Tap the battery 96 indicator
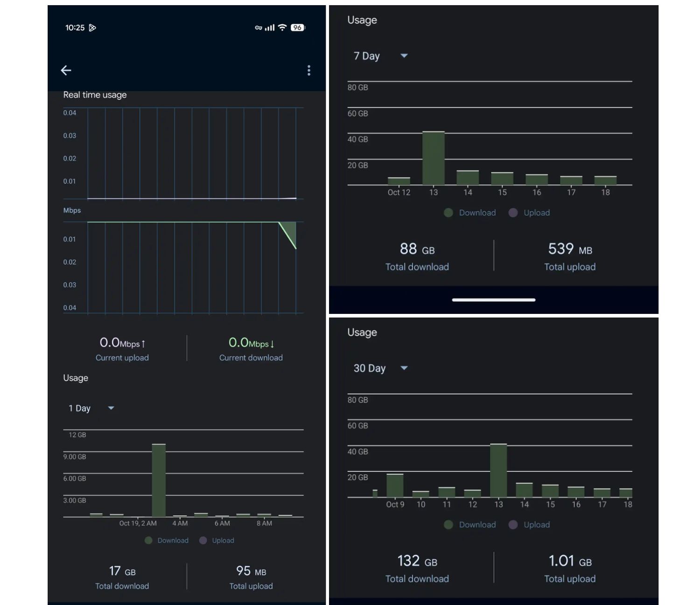This screenshot has height=605, width=700. click(297, 28)
